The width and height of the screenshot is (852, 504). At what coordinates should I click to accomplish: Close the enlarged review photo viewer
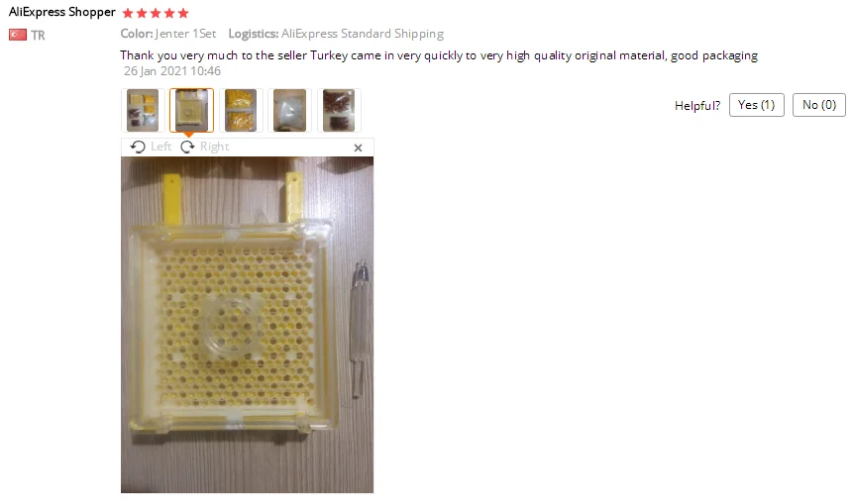point(358,148)
